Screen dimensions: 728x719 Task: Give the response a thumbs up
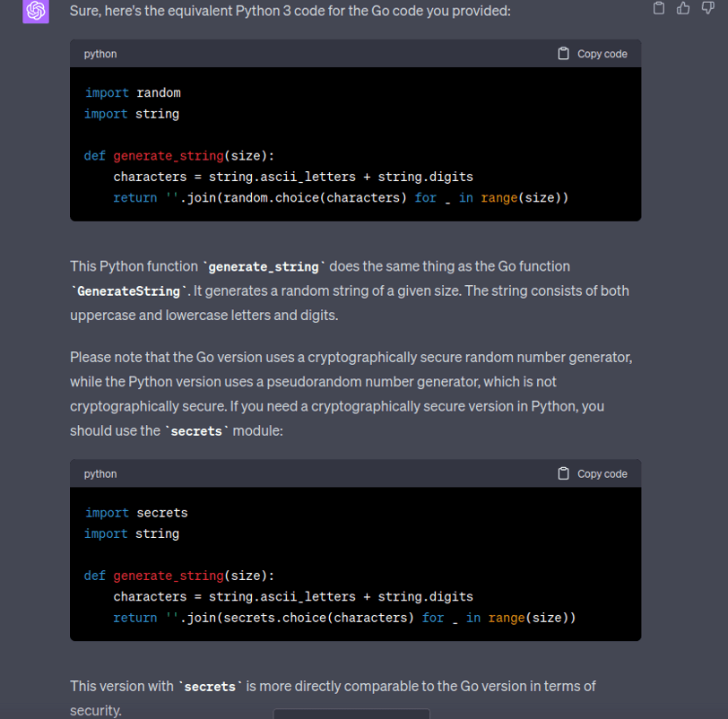pos(683,9)
